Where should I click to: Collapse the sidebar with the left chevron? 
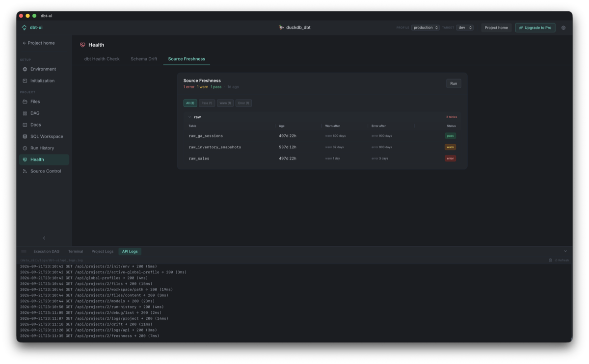(44, 238)
